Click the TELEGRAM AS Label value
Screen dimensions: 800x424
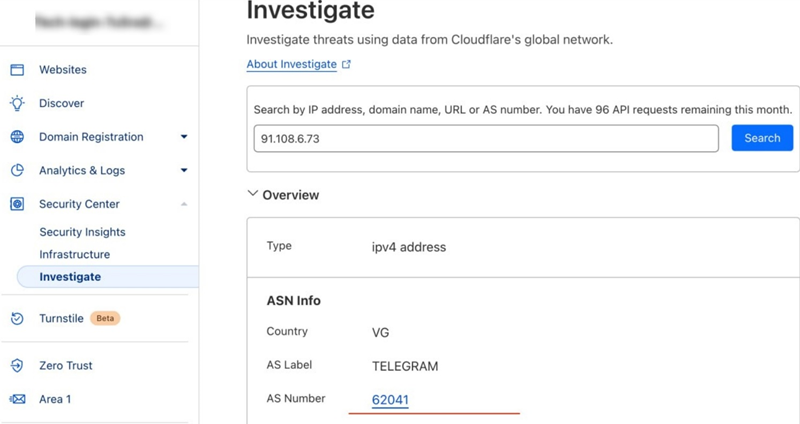pyautogui.click(x=405, y=366)
